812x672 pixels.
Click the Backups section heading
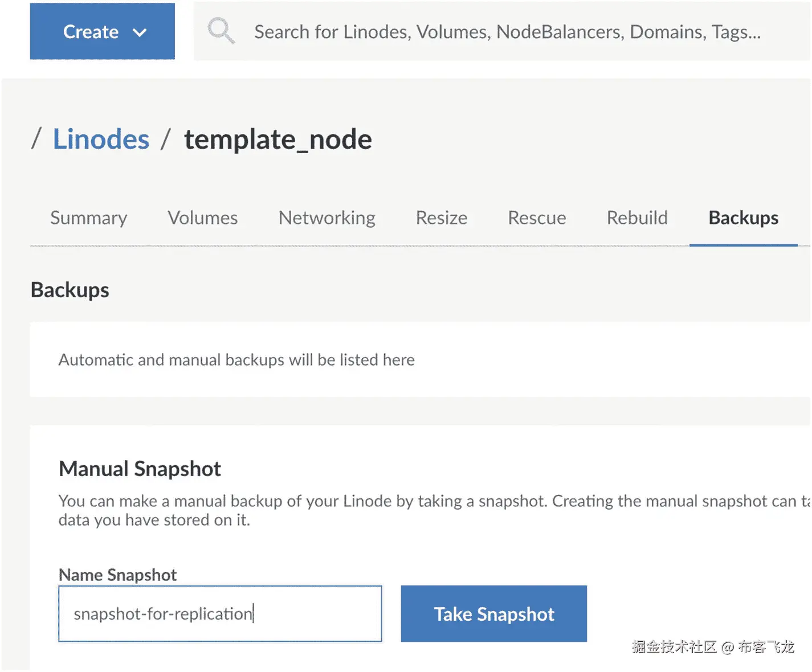tap(70, 290)
